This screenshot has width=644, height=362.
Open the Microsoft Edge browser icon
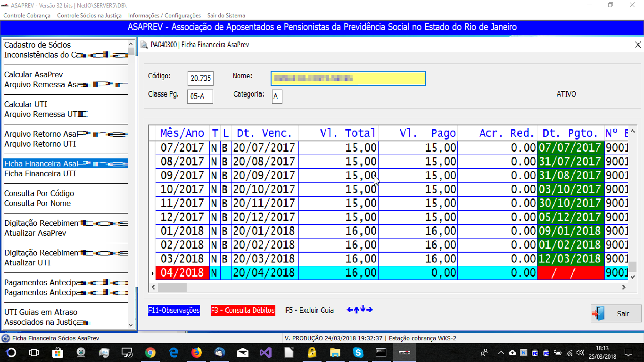pyautogui.click(x=173, y=353)
